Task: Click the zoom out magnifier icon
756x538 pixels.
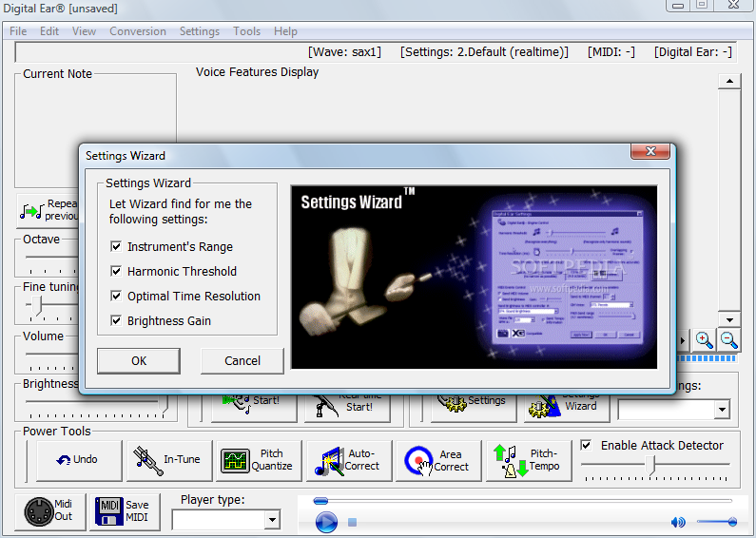Action: coord(729,340)
